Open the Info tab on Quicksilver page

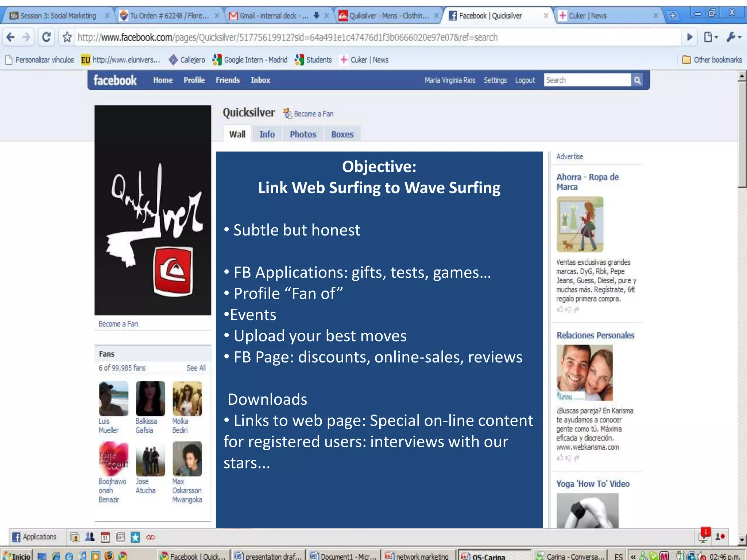[267, 134]
